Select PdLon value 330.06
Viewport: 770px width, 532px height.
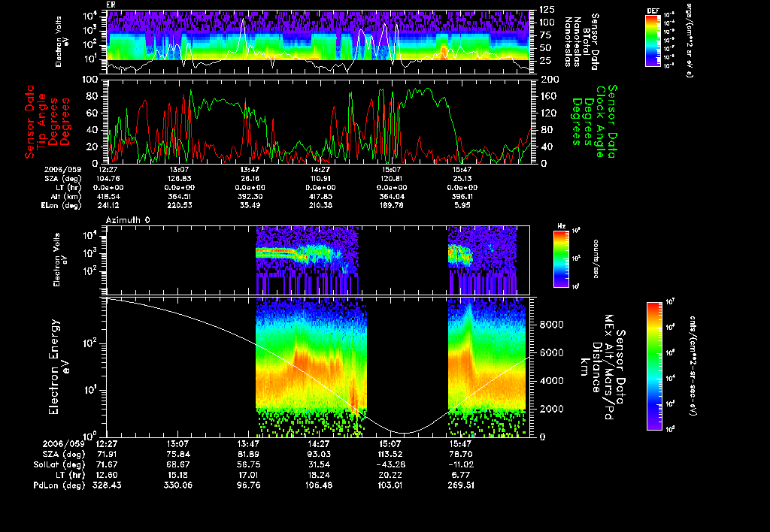tap(177, 485)
